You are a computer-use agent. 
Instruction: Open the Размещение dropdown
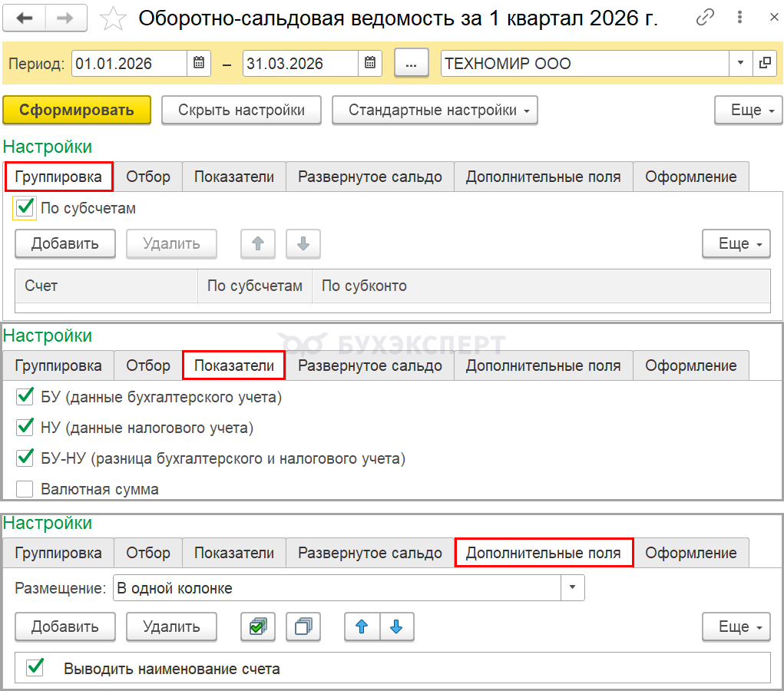[x=573, y=588]
